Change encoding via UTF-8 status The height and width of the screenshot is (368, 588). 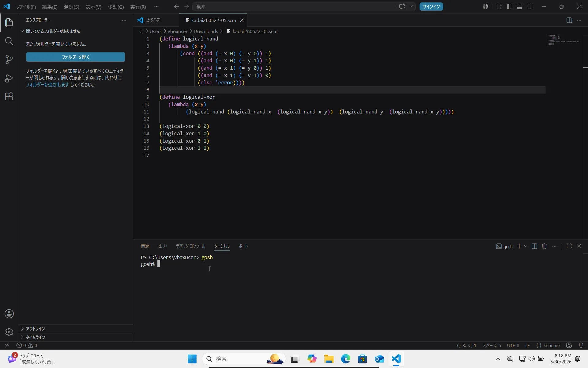click(x=513, y=345)
